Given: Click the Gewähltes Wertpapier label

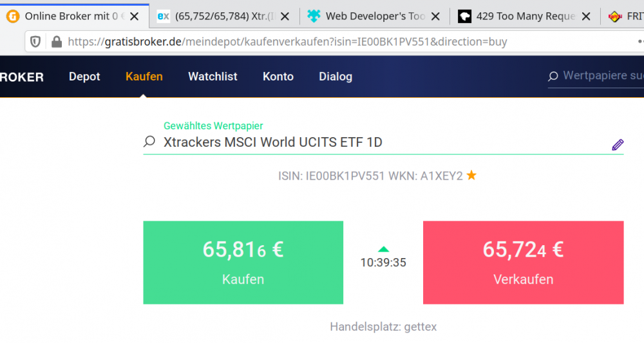Looking at the screenshot, I should pyautogui.click(x=213, y=125).
